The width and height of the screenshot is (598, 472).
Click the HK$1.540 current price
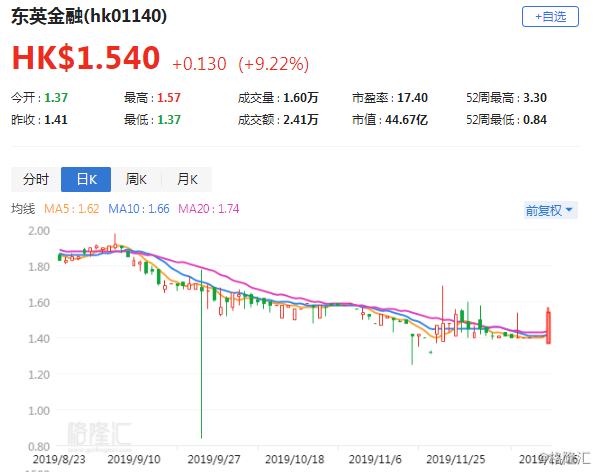(x=86, y=58)
